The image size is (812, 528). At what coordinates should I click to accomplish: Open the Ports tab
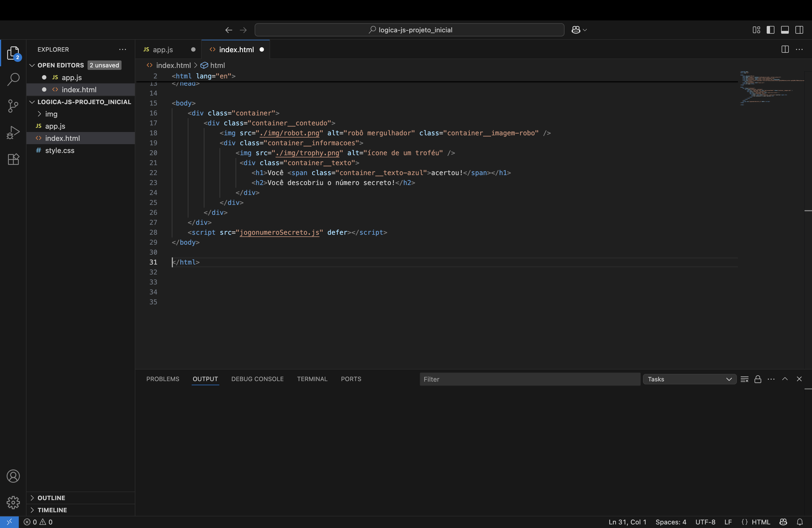pyautogui.click(x=351, y=379)
